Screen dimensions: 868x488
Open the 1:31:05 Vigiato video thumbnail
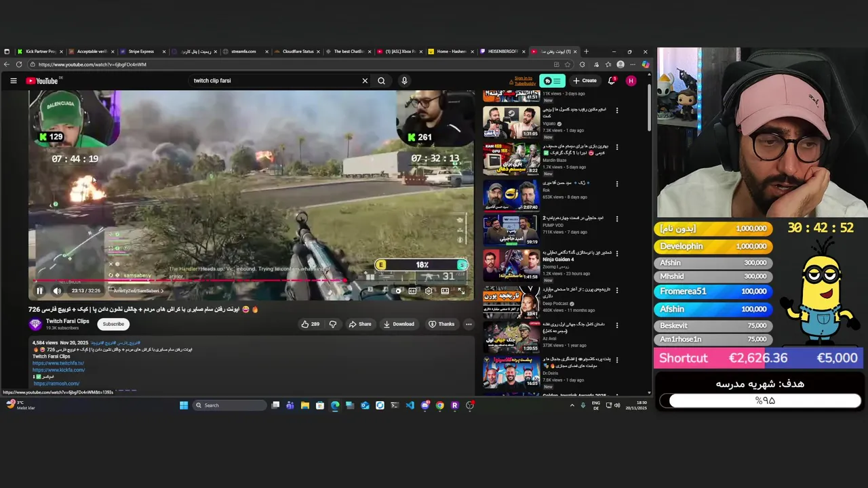point(511,121)
